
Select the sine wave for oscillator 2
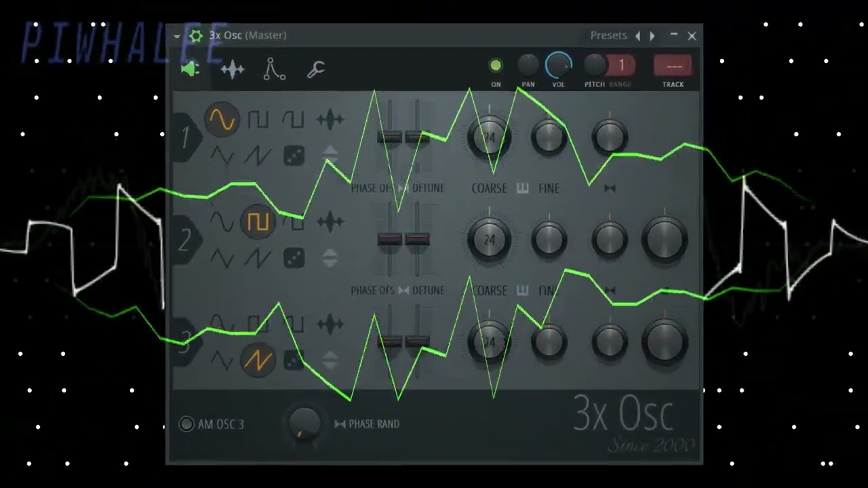(222, 221)
